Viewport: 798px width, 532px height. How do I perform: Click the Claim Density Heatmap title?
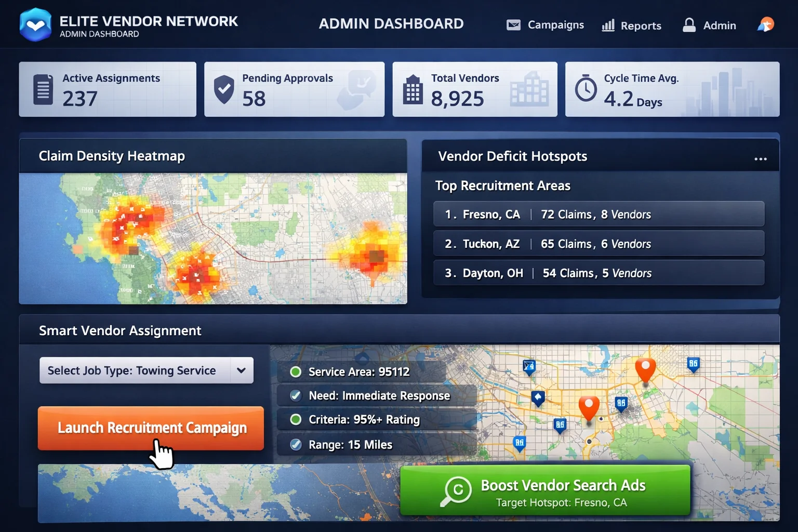112,156
